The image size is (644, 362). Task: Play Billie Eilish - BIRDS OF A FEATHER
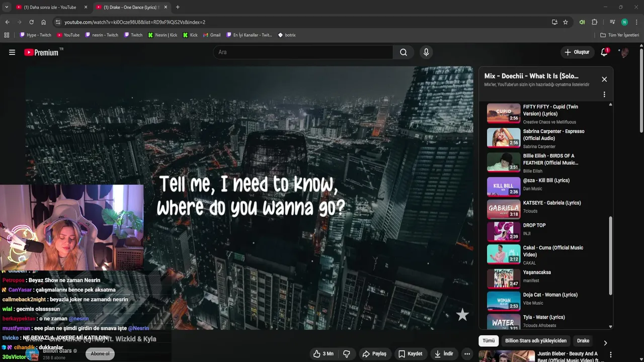click(x=545, y=163)
